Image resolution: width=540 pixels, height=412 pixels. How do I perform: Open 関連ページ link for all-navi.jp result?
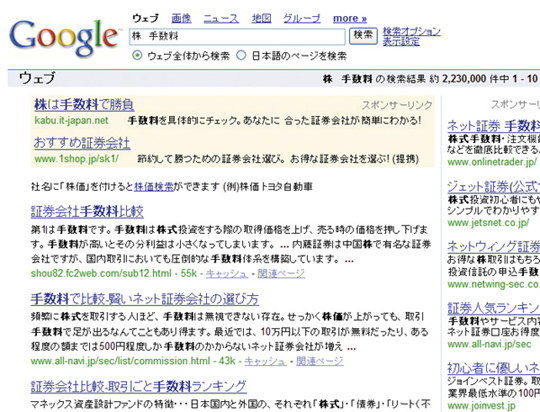(x=320, y=361)
